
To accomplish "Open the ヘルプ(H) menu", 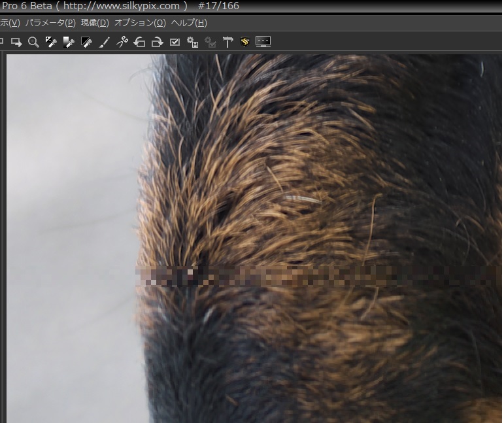I will coord(189,23).
